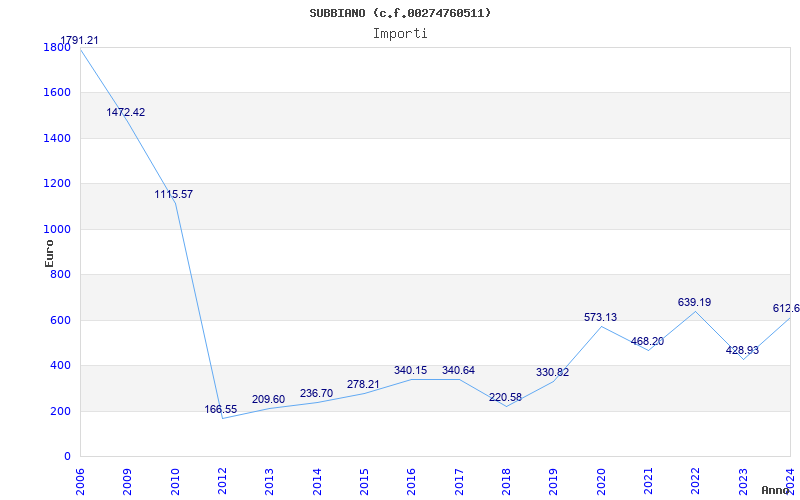The height and width of the screenshot is (500, 800).
Task: Click the 2018 year label
Action: (506, 482)
